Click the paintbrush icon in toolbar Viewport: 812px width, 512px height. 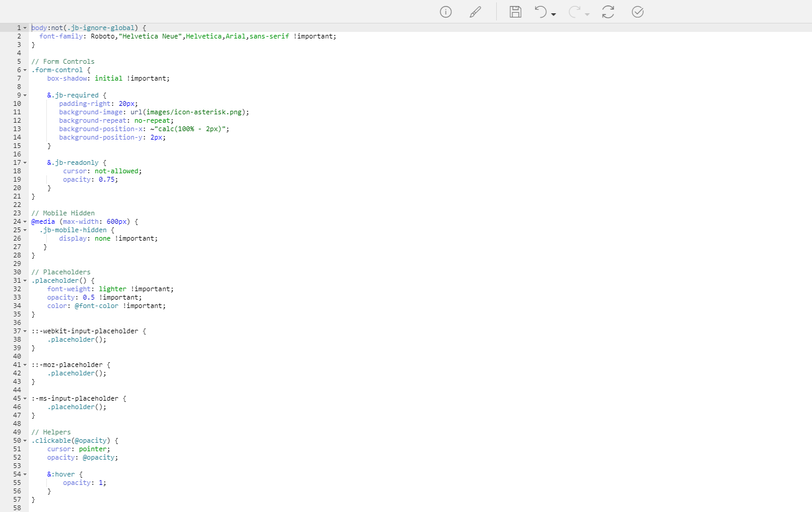[x=475, y=12]
